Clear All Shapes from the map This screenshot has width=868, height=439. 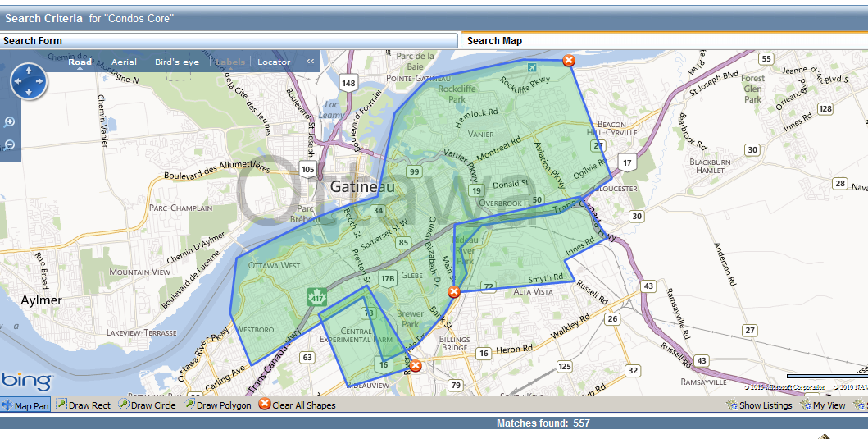[298, 405]
